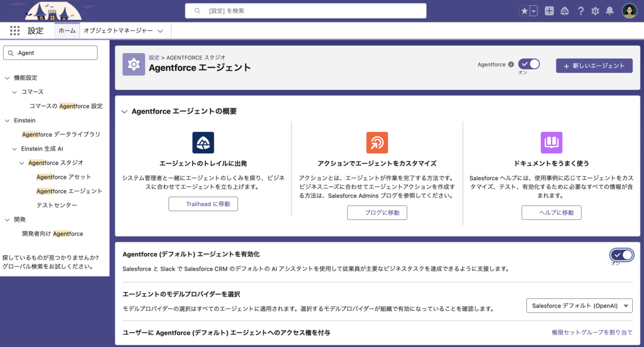Screen dimensions: 644x347
Task: Open the App Launcher grid icon
Action: click(x=15, y=31)
